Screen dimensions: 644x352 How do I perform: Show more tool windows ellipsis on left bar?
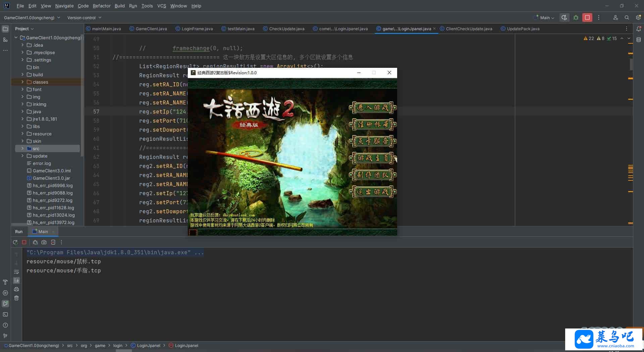[x=5, y=50]
